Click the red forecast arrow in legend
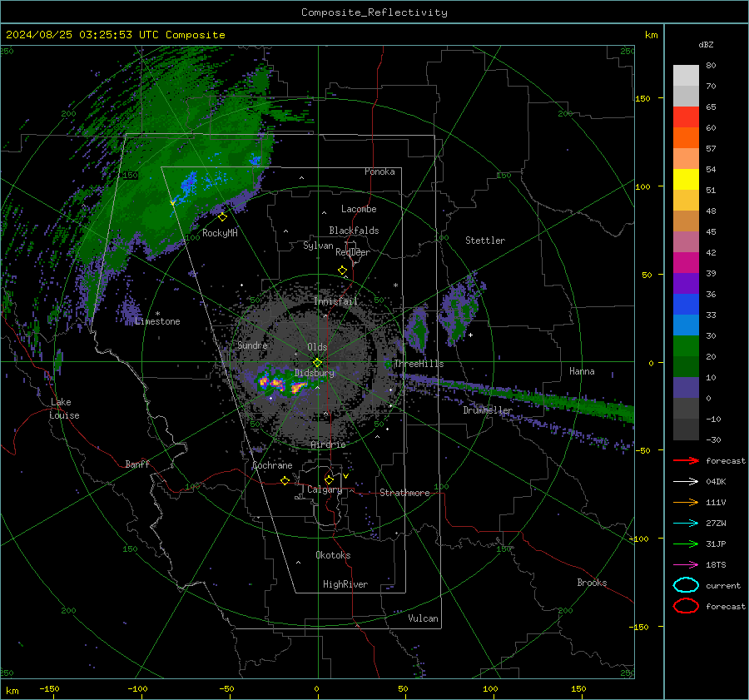 pos(686,460)
